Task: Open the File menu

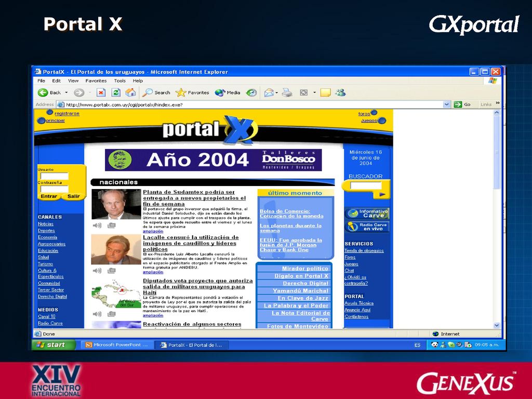Action: pyautogui.click(x=41, y=81)
